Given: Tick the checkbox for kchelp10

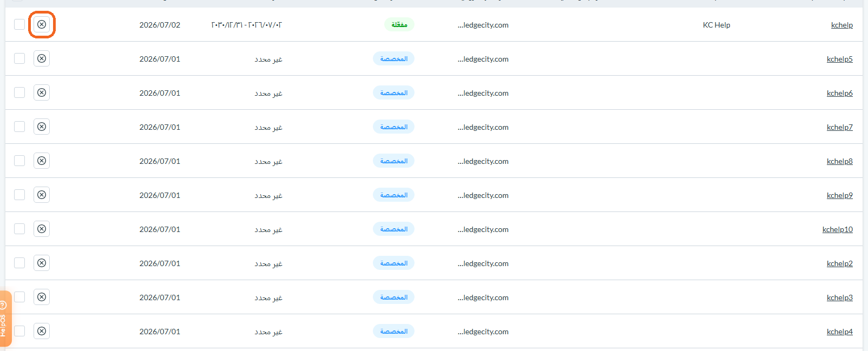Looking at the screenshot, I should click(x=19, y=229).
